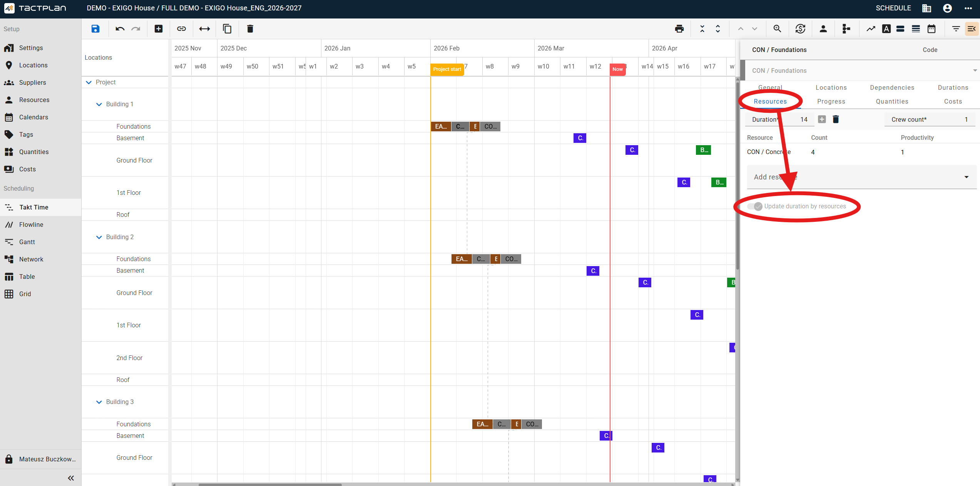Click the recalculate sync icon
The image size is (980, 486).
(800, 28)
